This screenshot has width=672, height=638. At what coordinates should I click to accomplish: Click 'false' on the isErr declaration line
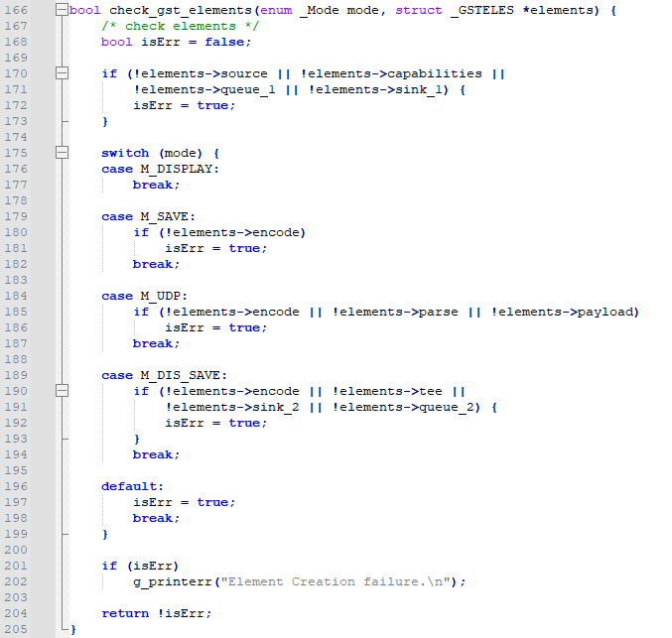pyautogui.click(x=224, y=42)
